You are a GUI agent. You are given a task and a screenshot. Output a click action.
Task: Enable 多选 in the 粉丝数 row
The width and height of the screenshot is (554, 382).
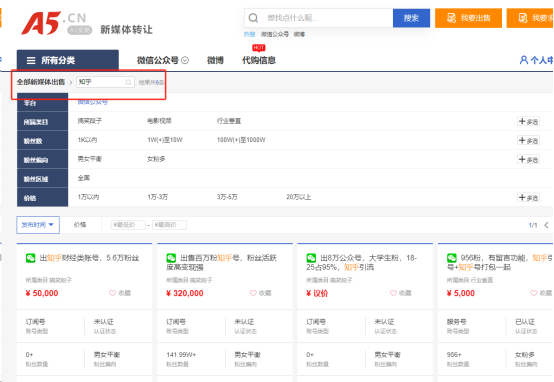click(x=528, y=141)
